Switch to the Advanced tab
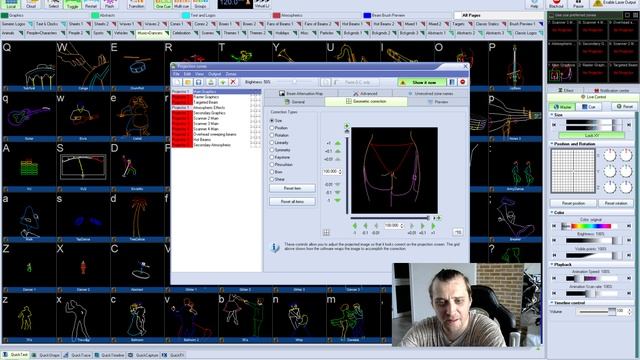 click(x=365, y=93)
